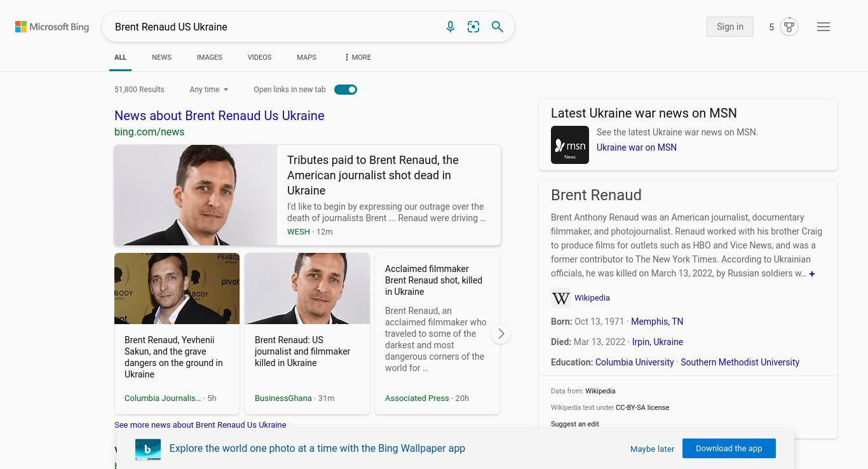This screenshot has height=469, width=868.
Task: Open Southern Methodist University link
Action: [x=740, y=362]
